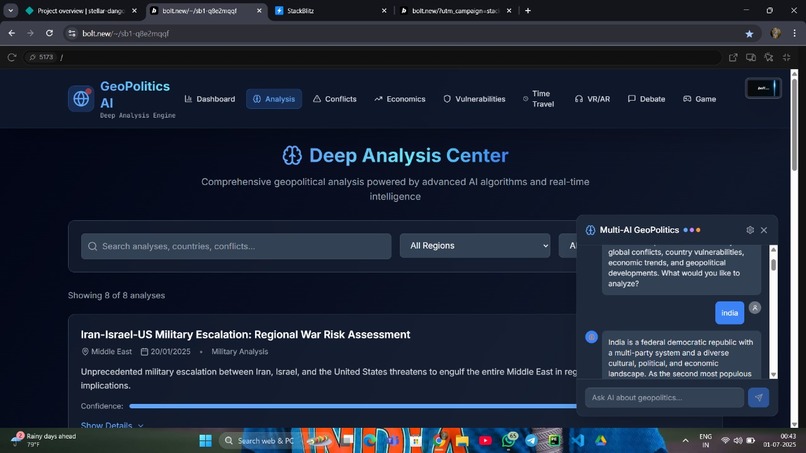The height and width of the screenshot is (453, 806).
Task: Click the chat panel scroll-up arrow
Action: (x=773, y=249)
